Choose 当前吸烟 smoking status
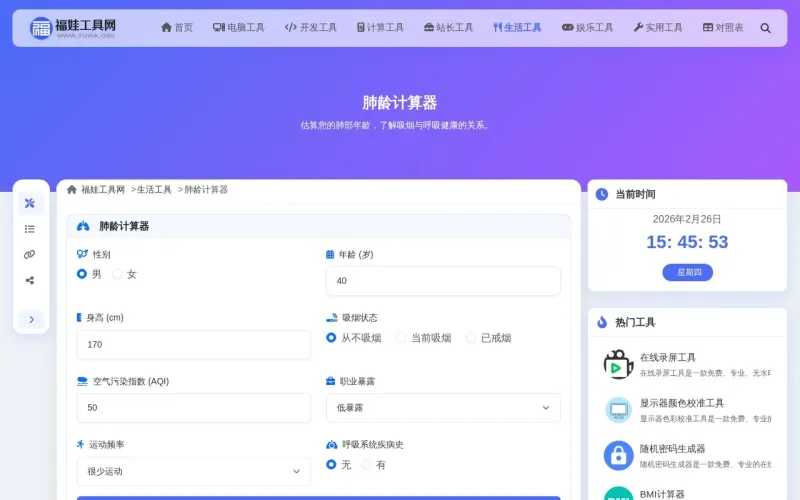 401,338
